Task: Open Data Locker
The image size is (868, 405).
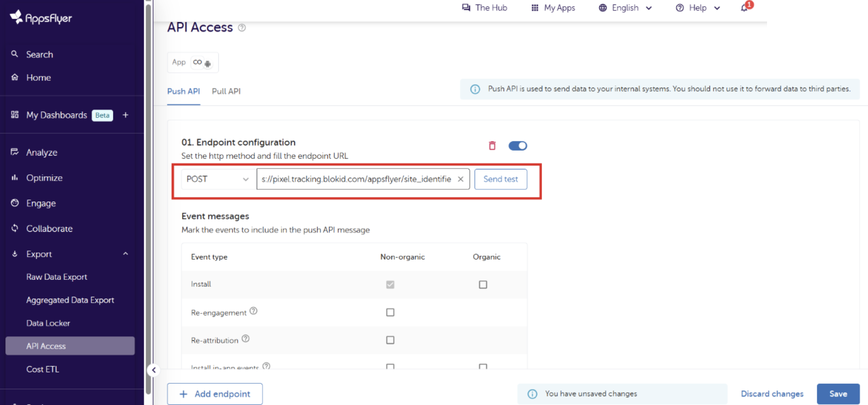Action: pyautogui.click(x=48, y=323)
